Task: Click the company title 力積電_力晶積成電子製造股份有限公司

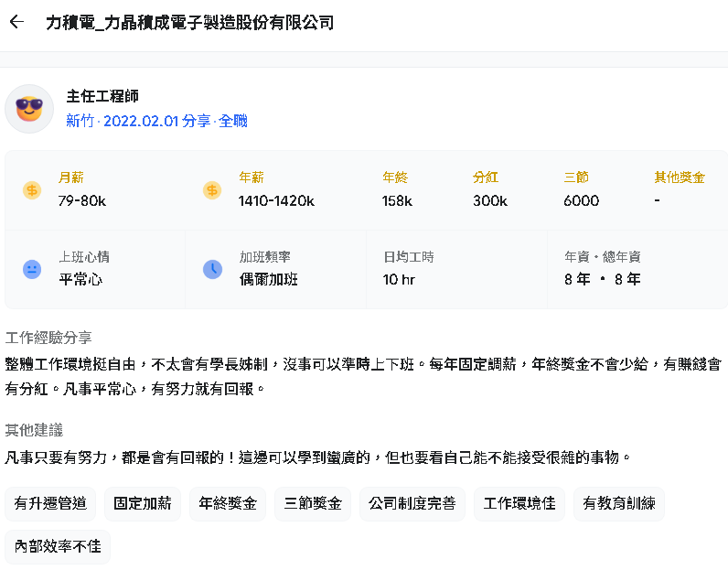Action: (x=190, y=22)
